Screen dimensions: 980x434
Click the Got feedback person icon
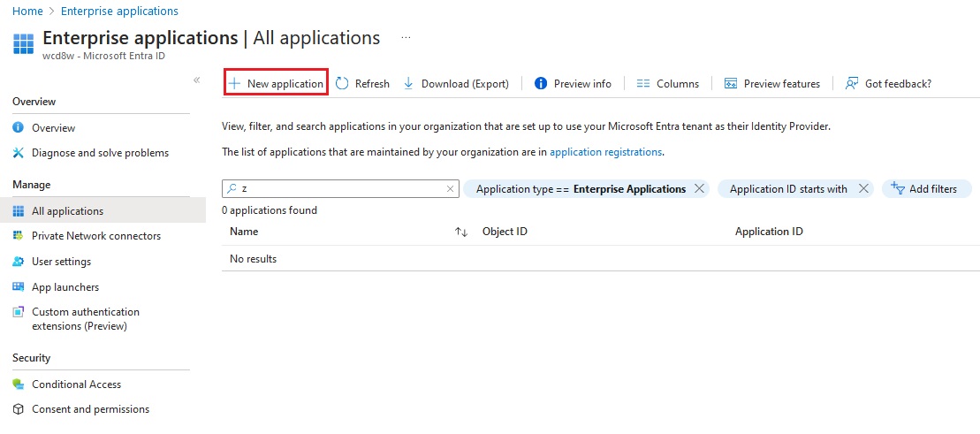pos(851,83)
